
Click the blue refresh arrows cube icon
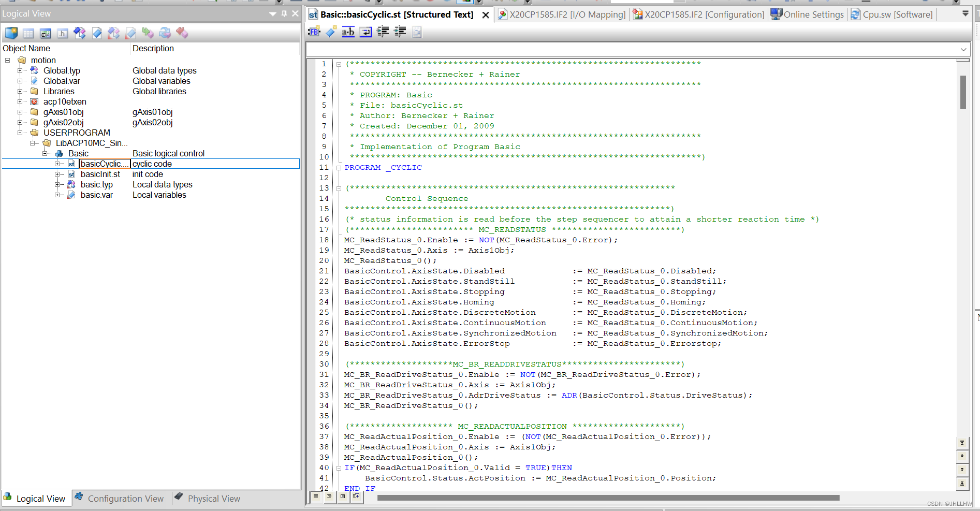point(165,33)
